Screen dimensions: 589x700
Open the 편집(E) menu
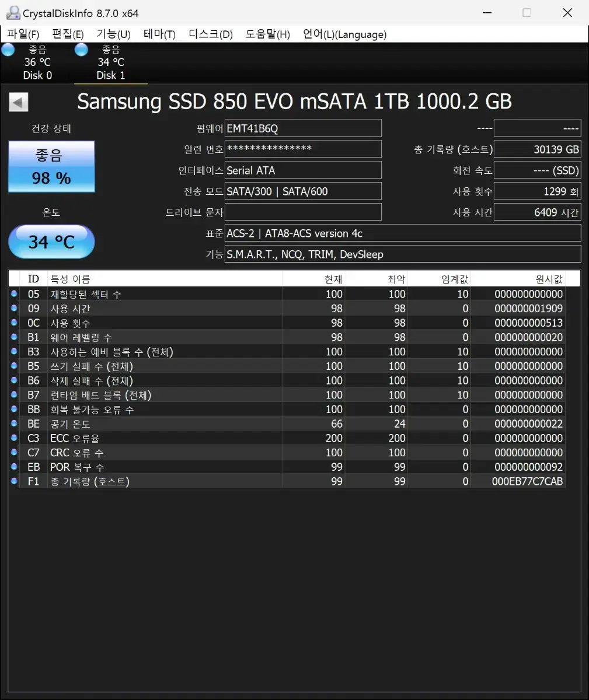pyautogui.click(x=68, y=34)
